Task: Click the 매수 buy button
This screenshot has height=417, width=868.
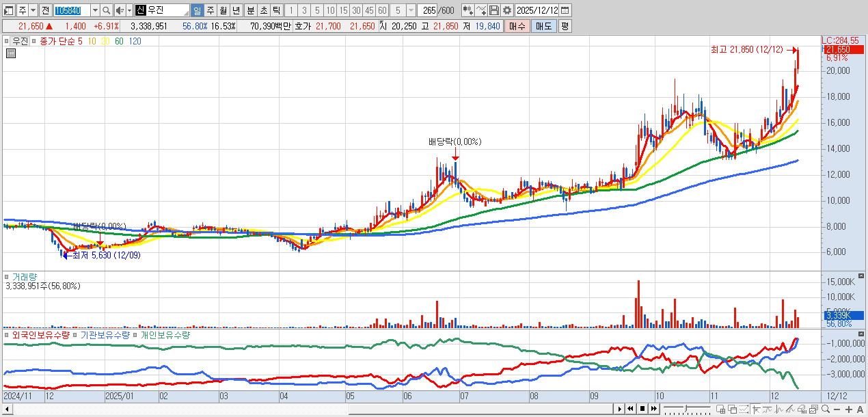Action: point(517,26)
